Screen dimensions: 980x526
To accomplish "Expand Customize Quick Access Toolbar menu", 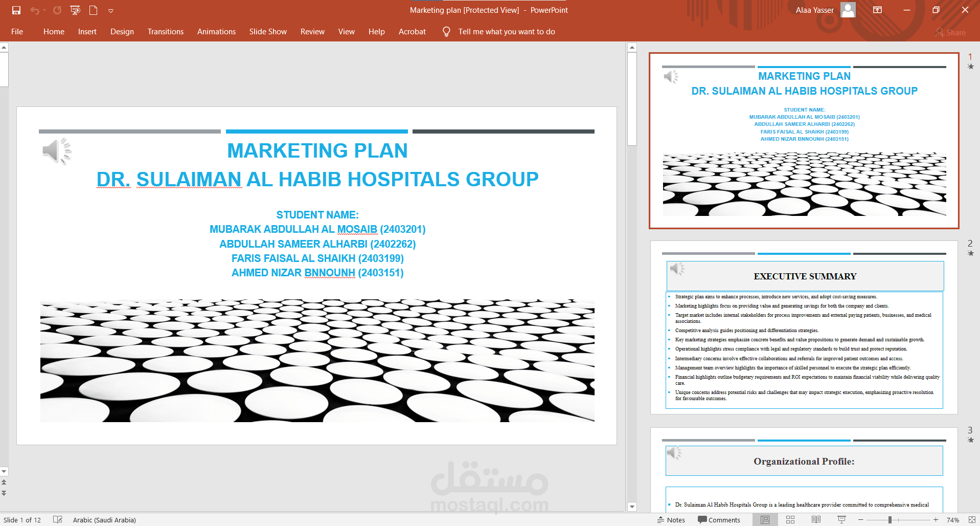I will pyautogui.click(x=110, y=11).
